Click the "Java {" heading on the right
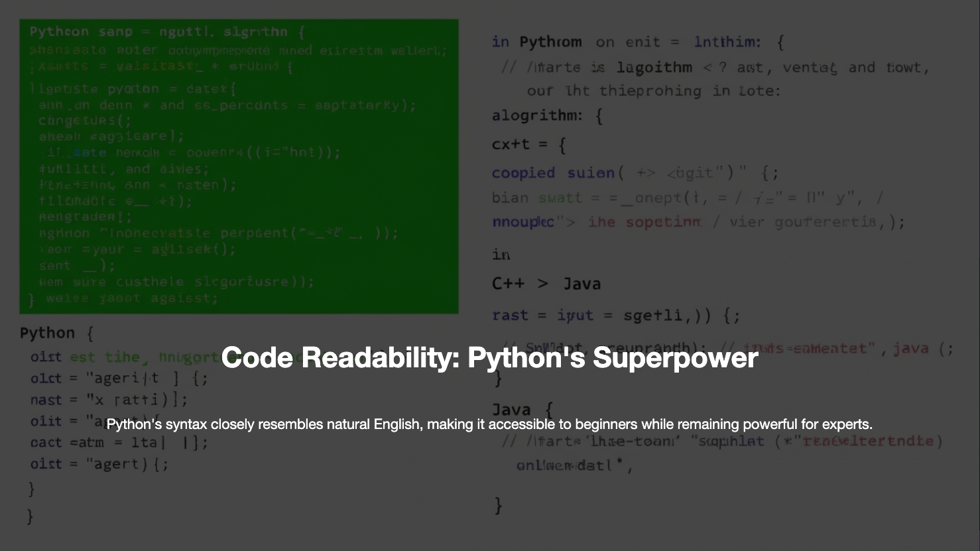Image resolution: width=980 pixels, height=551 pixels. pyautogui.click(x=522, y=409)
